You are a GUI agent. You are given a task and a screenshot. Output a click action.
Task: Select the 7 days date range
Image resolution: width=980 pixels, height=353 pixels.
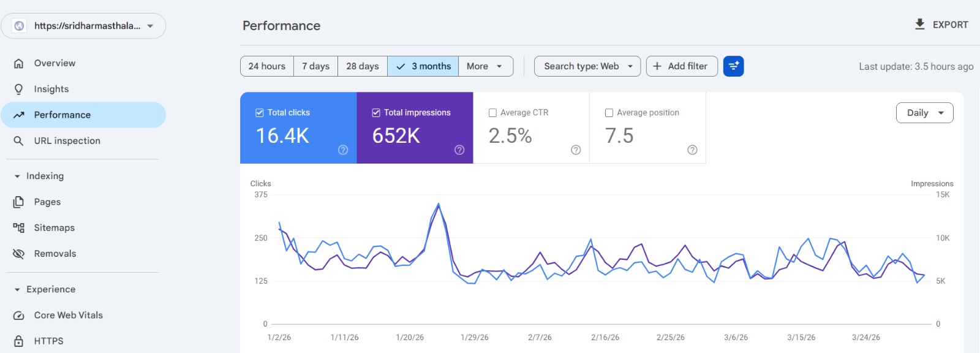click(315, 66)
